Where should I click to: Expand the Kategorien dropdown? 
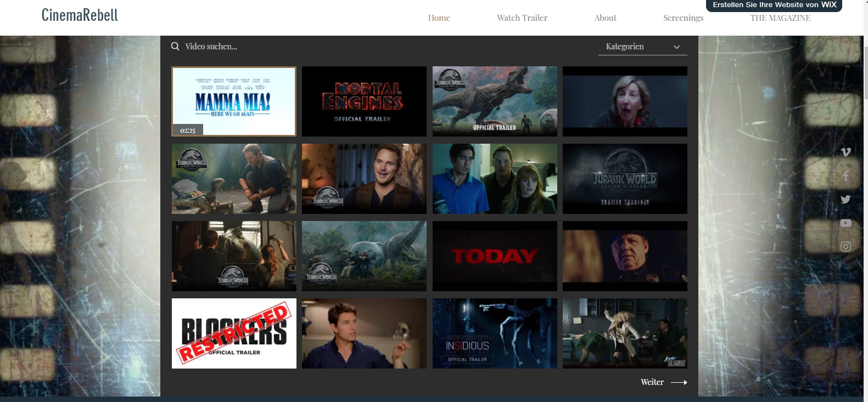click(x=642, y=47)
